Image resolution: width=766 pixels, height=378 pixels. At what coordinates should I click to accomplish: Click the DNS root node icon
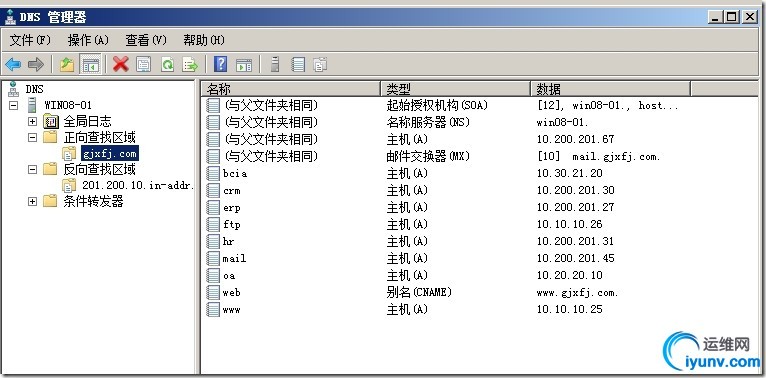(13, 89)
